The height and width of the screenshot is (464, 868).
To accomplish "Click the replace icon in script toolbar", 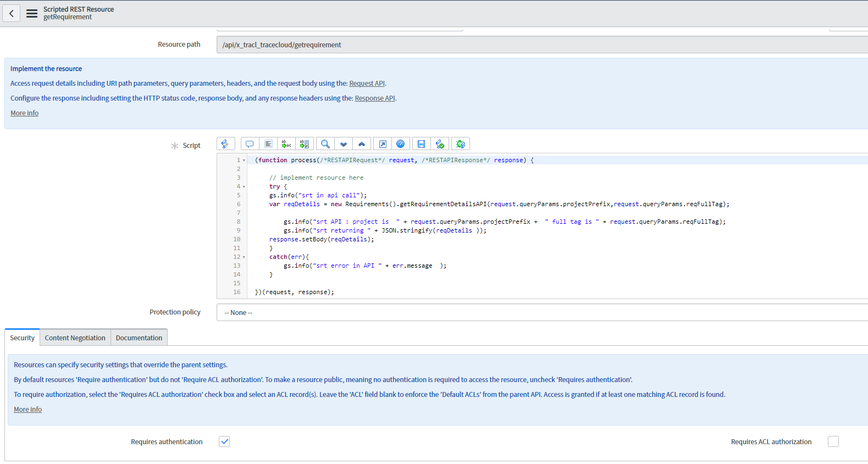I will [x=286, y=144].
